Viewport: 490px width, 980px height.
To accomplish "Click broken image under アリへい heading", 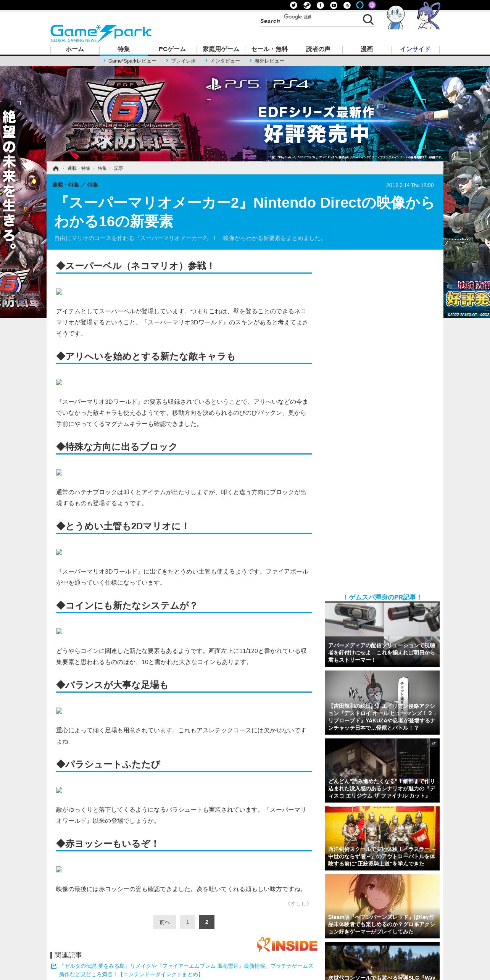I will point(59,382).
